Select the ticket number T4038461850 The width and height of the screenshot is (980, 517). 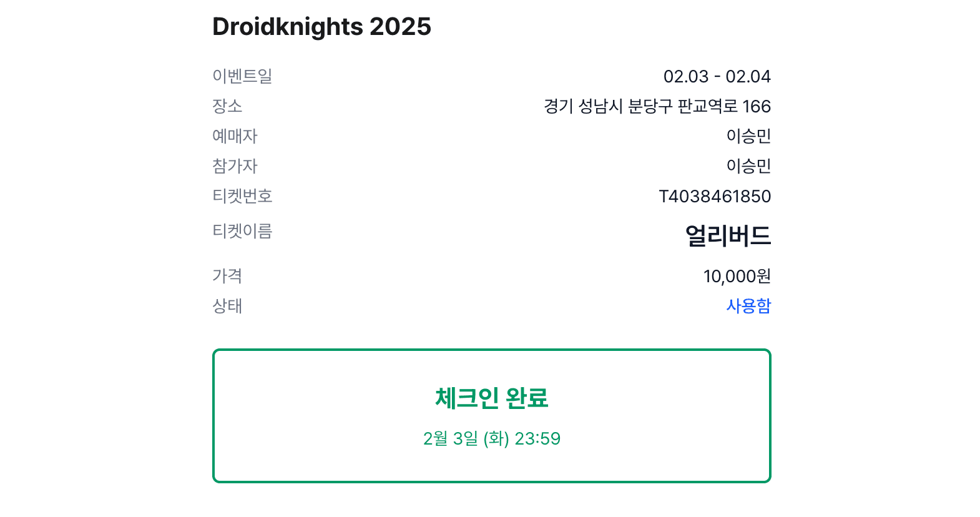(x=716, y=196)
